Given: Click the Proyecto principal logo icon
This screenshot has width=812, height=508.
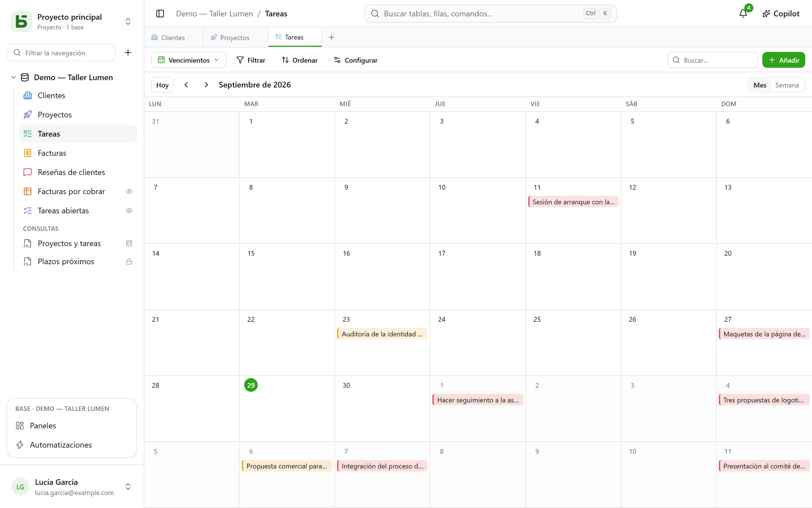Looking at the screenshot, I should click(x=21, y=21).
